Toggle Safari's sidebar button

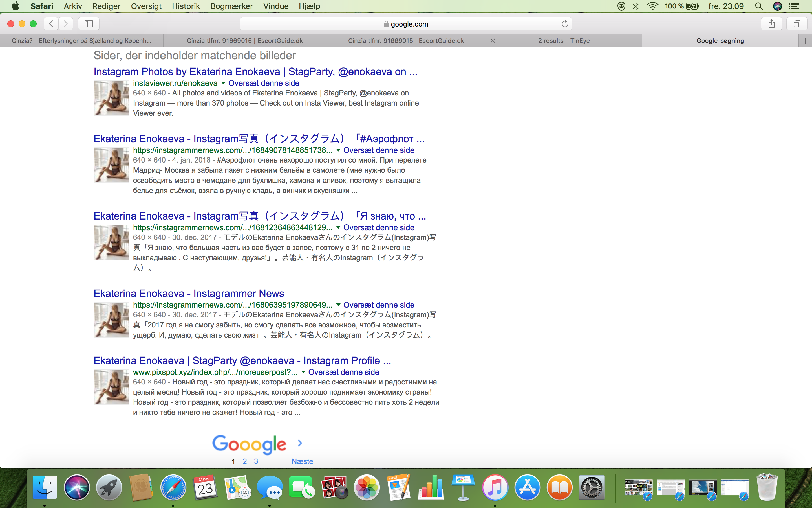pyautogui.click(x=89, y=23)
